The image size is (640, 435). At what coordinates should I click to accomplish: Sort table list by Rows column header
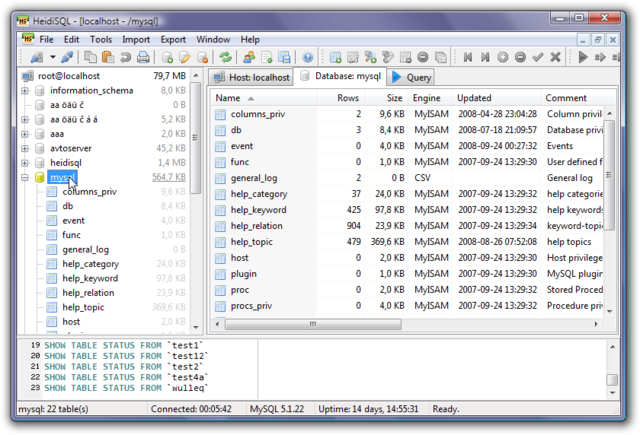tap(340, 98)
